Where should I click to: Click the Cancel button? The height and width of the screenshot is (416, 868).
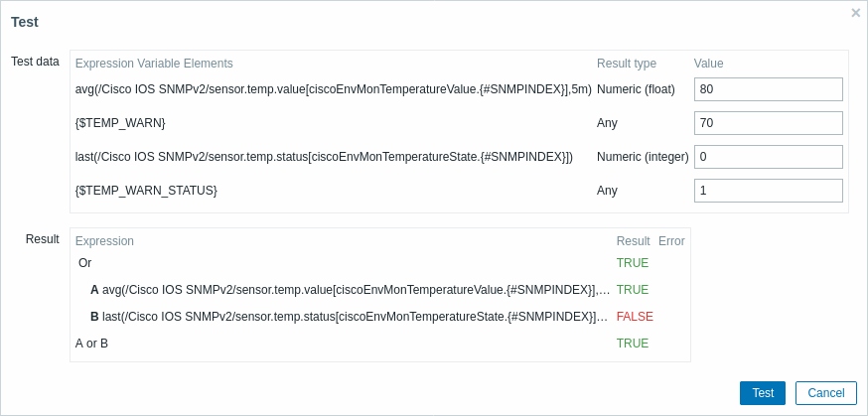click(825, 393)
